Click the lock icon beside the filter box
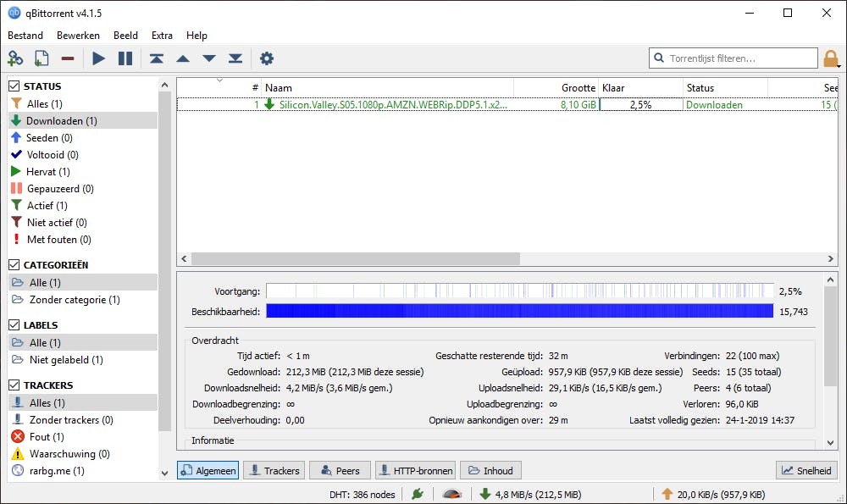The image size is (847, 504). (x=831, y=58)
